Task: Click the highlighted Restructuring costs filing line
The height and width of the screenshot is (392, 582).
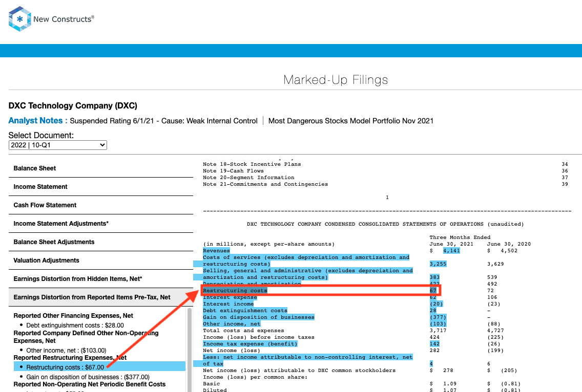Action: 235,291
